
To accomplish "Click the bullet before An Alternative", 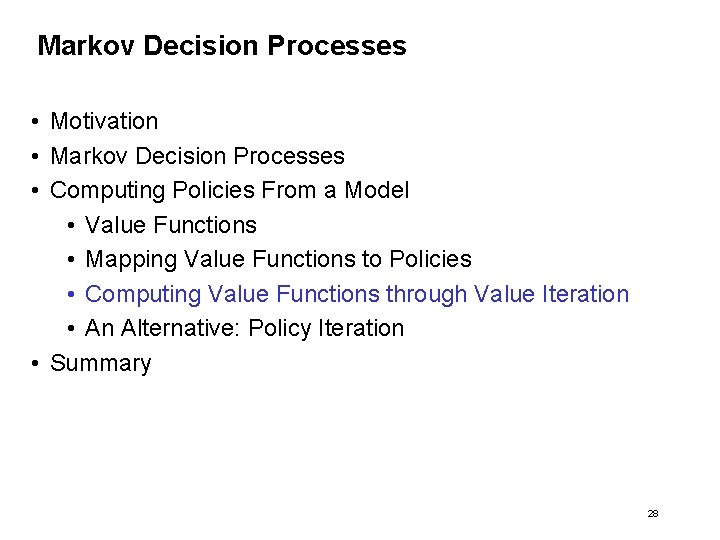I will coord(70,328).
